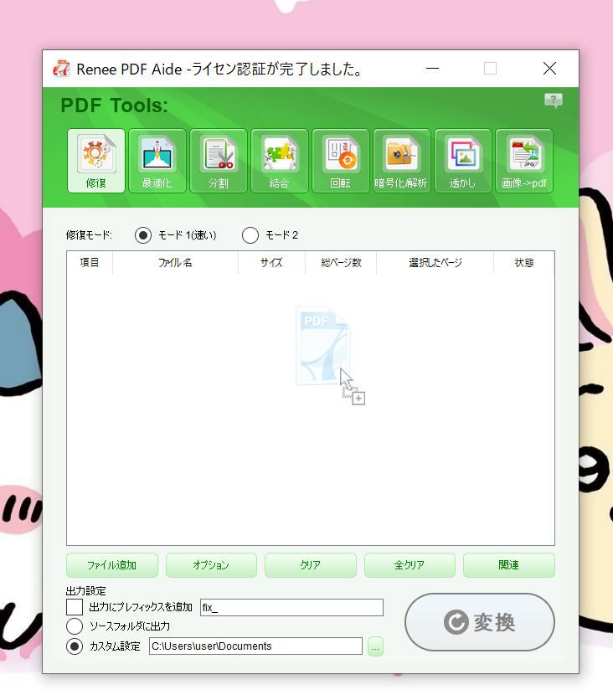Click the 全クリア button
Viewport: 613px width, 700px height.
(x=410, y=565)
